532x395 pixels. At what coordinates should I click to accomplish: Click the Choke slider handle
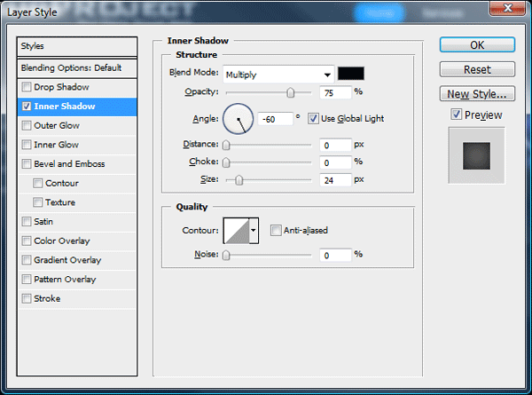click(x=226, y=162)
